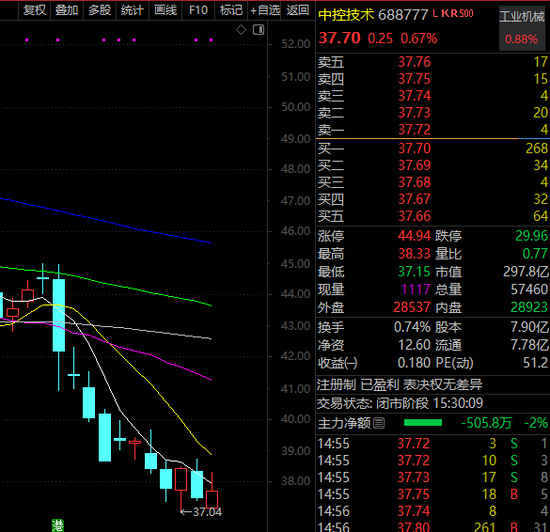Click the 标记 mark button

click(x=231, y=10)
